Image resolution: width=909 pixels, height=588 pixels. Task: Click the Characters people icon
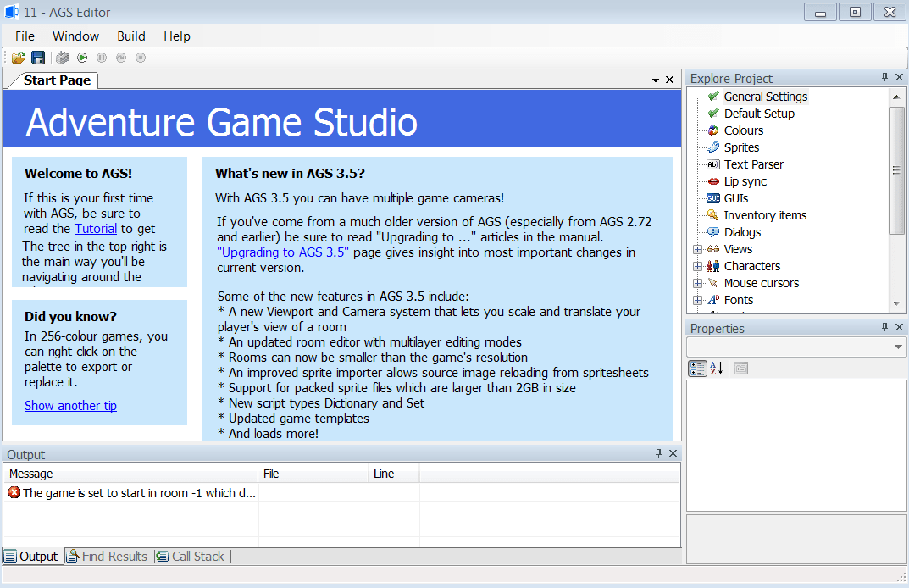713,266
